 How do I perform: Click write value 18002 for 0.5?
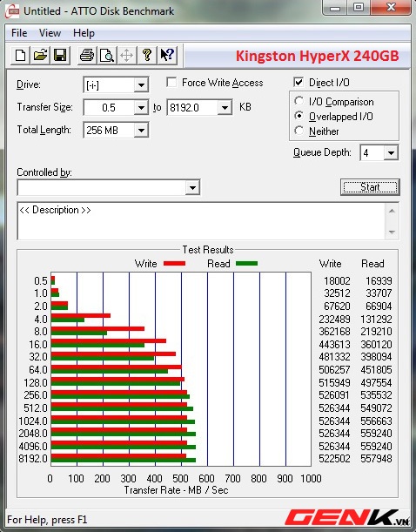337,281
